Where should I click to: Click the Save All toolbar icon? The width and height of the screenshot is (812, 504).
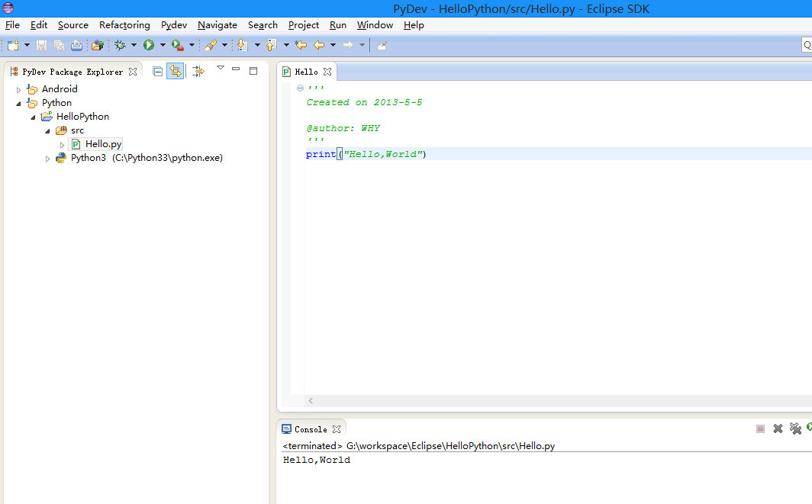click(59, 46)
